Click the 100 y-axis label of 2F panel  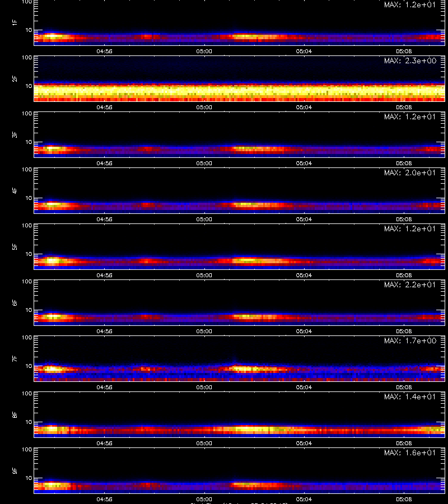(27, 58)
